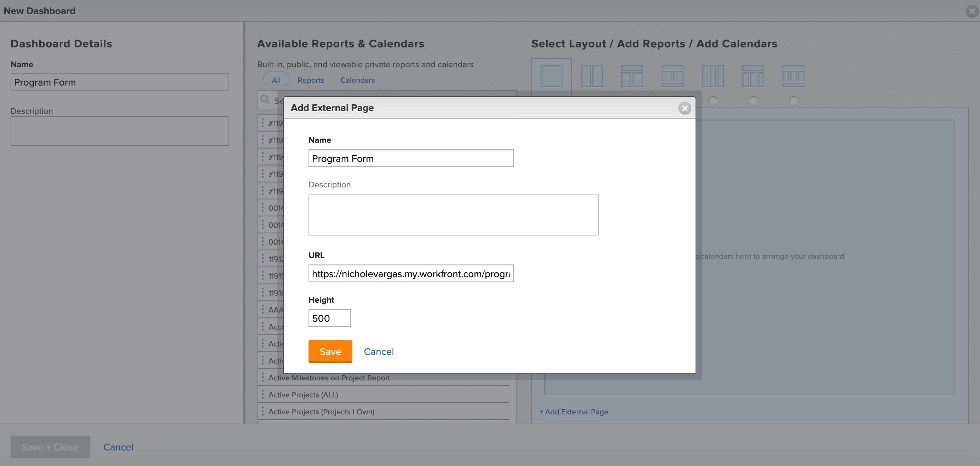The image size is (980, 466).
Task: Select radio button under three-column layout
Action: click(x=713, y=101)
